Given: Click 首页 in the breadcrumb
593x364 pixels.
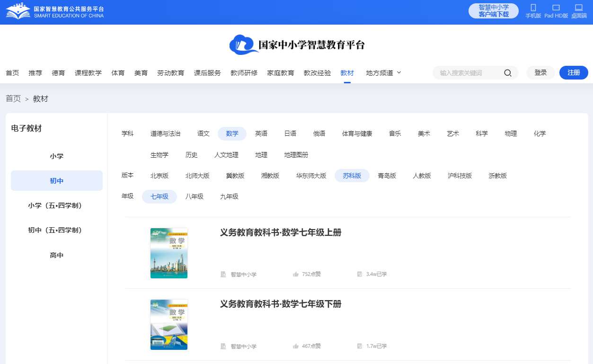Looking at the screenshot, I should [x=13, y=98].
